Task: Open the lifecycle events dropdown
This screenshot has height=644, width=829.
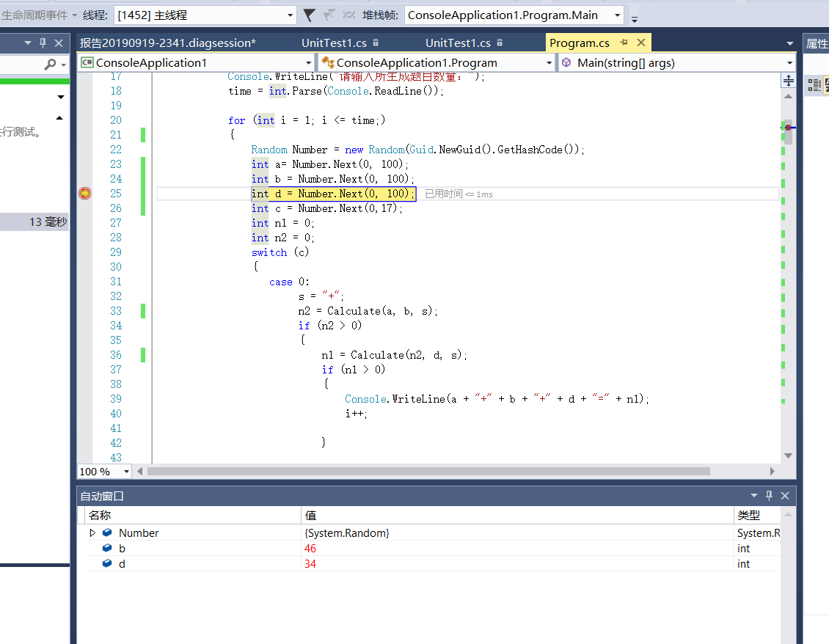Action: click(x=74, y=15)
